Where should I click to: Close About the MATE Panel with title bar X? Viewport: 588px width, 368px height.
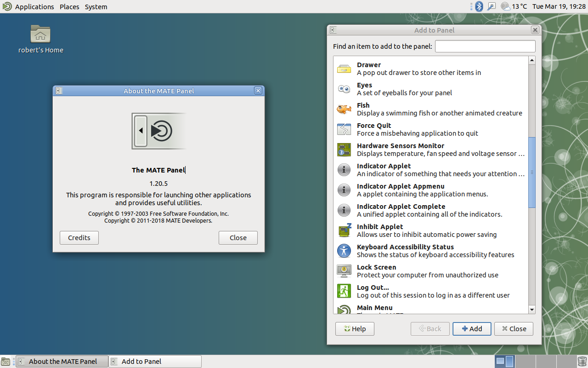pyautogui.click(x=258, y=91)
